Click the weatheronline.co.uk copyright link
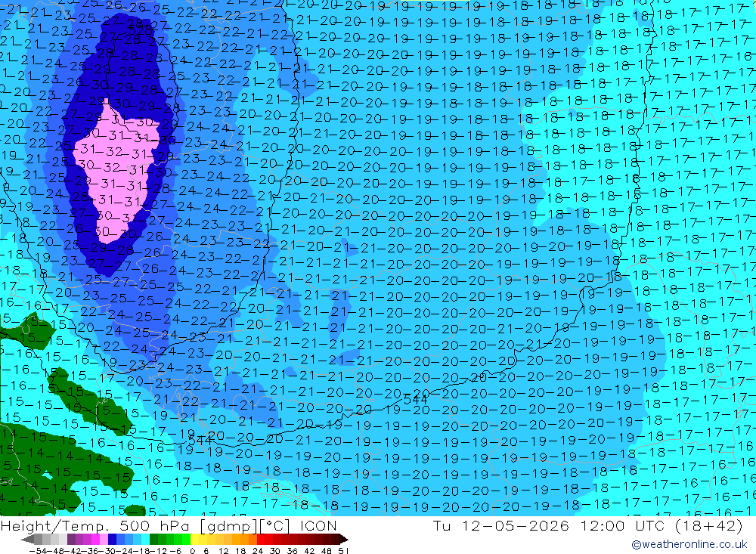 [689, 544]
